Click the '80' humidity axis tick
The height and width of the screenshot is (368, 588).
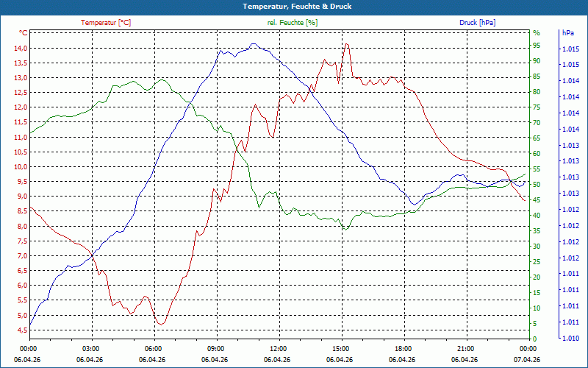tap(537, 91)
